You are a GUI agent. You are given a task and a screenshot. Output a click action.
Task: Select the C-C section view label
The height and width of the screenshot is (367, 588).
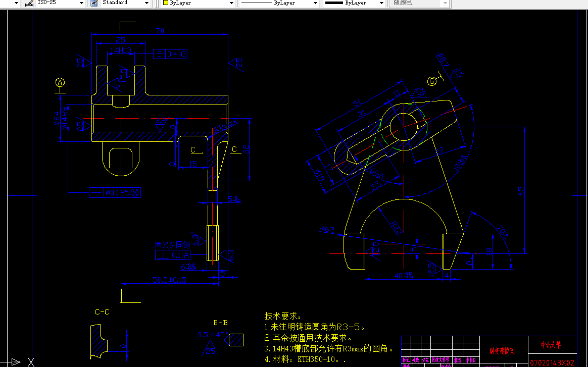click(x=103, y=312)
